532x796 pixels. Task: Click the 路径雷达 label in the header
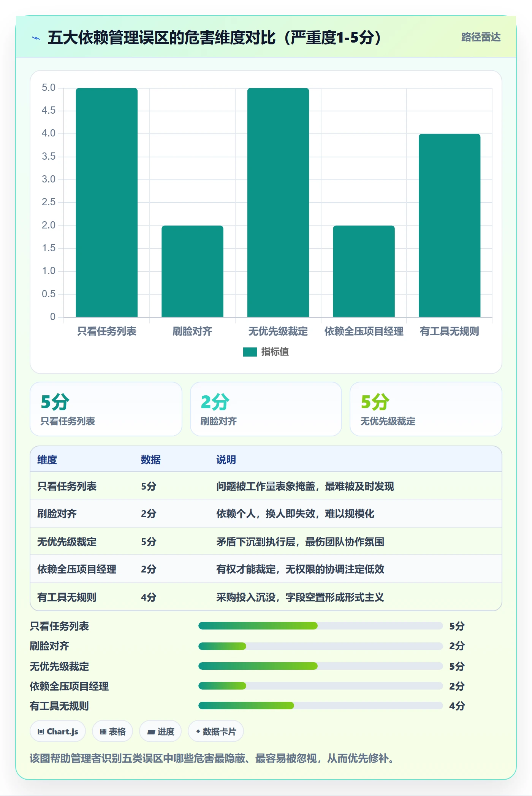tap(481, 37)
